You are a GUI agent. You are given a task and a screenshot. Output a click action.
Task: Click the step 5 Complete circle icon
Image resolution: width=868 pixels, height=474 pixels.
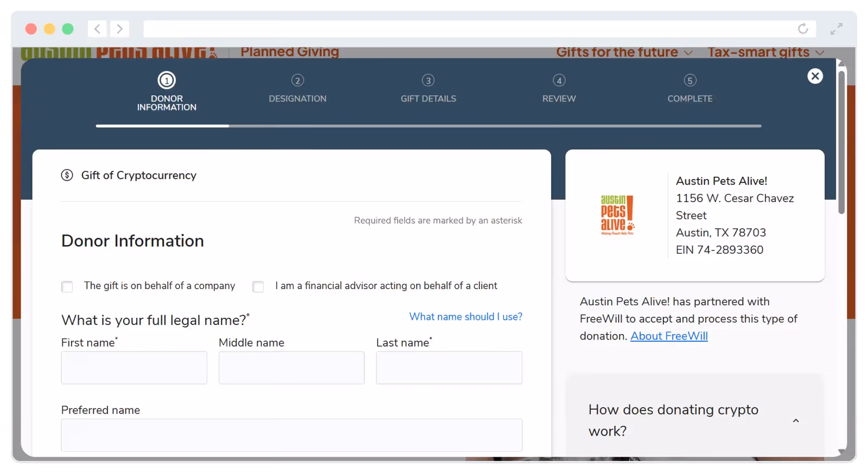[x=690, y=80]
